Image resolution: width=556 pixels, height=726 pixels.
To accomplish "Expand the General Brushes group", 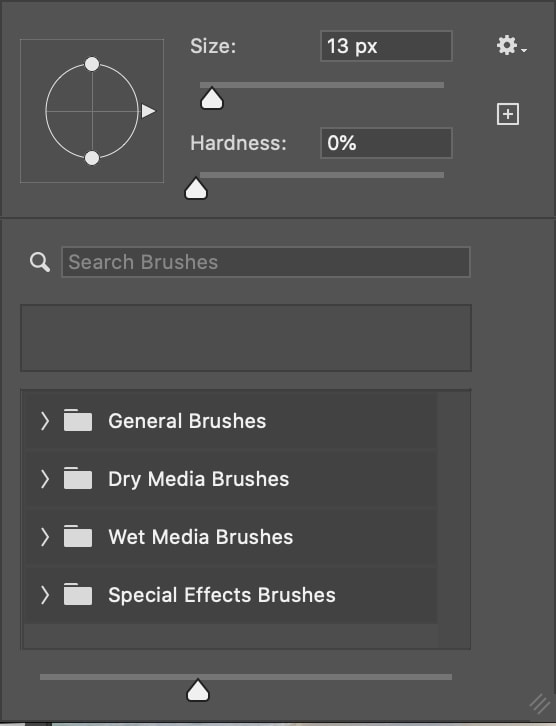I will click(44, 421).
